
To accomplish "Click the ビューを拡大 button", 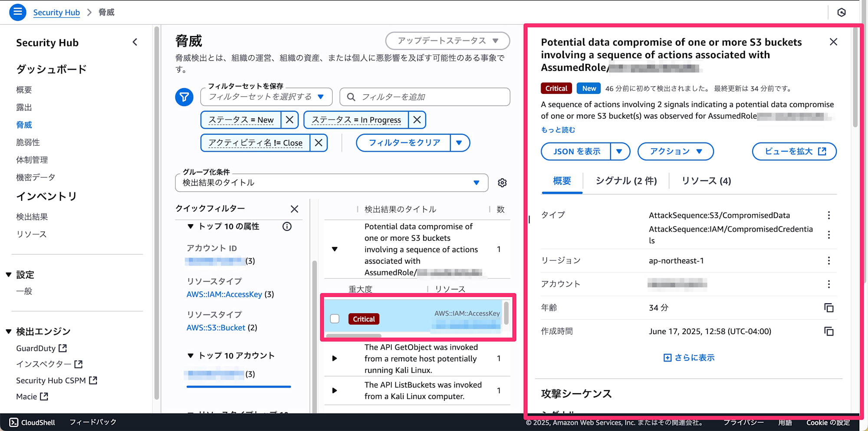I will (794, 151).
